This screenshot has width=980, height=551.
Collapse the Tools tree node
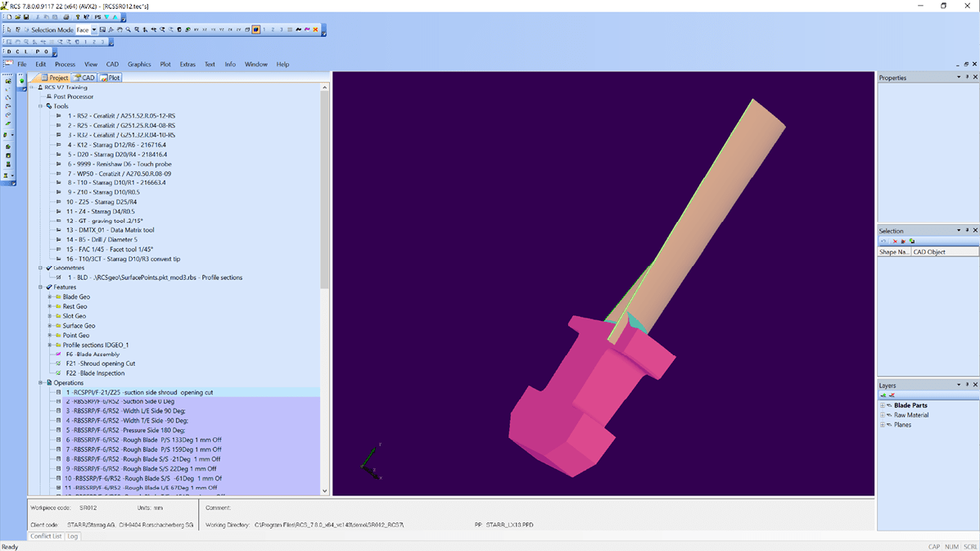coord(40,106)
